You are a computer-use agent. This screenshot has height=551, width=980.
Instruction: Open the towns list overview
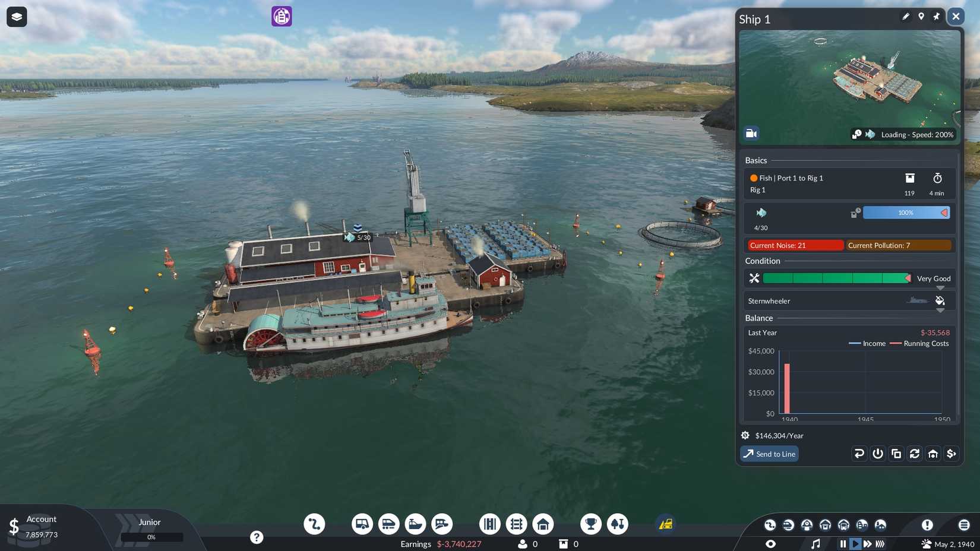(x=862, y=525)
